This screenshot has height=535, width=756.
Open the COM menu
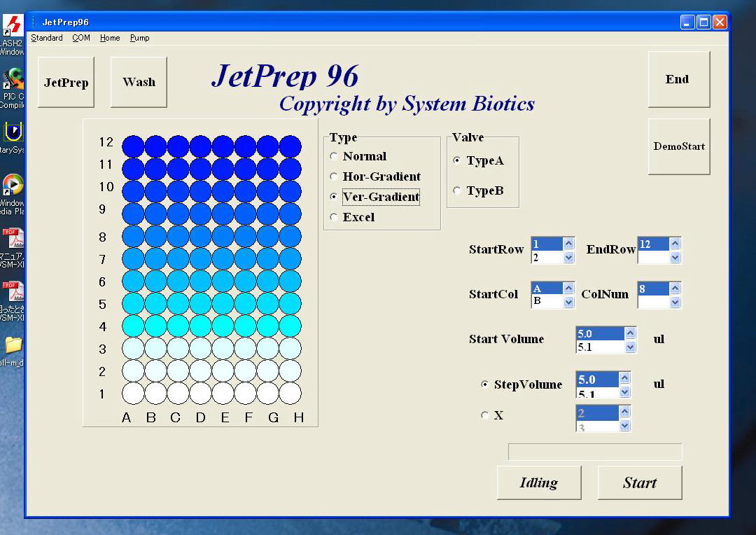click(x=81, y=38)
